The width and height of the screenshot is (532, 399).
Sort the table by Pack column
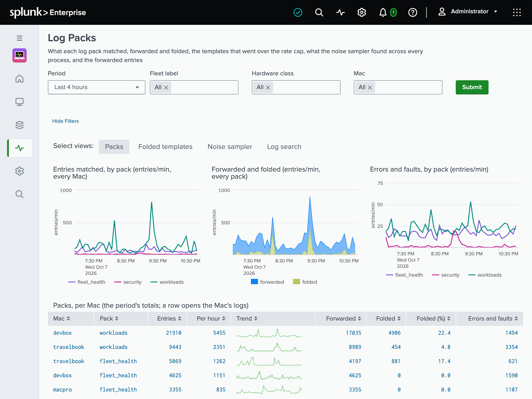coord(109,319)
